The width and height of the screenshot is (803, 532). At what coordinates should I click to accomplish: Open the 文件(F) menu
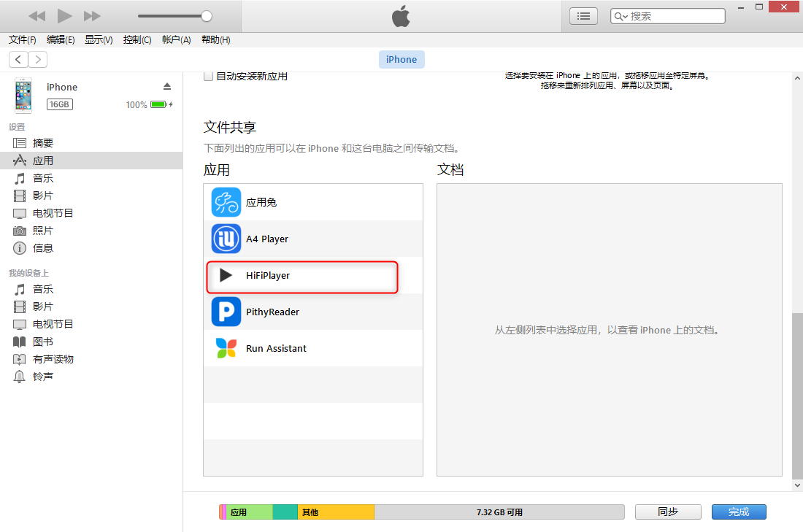(23, 40)
